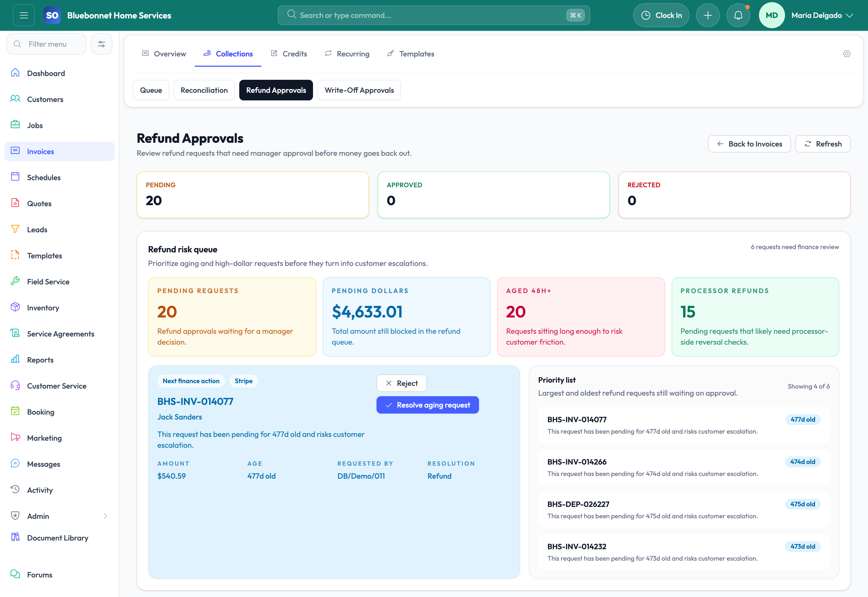
Task: Open BHS-INV-014077 priority list row
Action: [684, 425]
